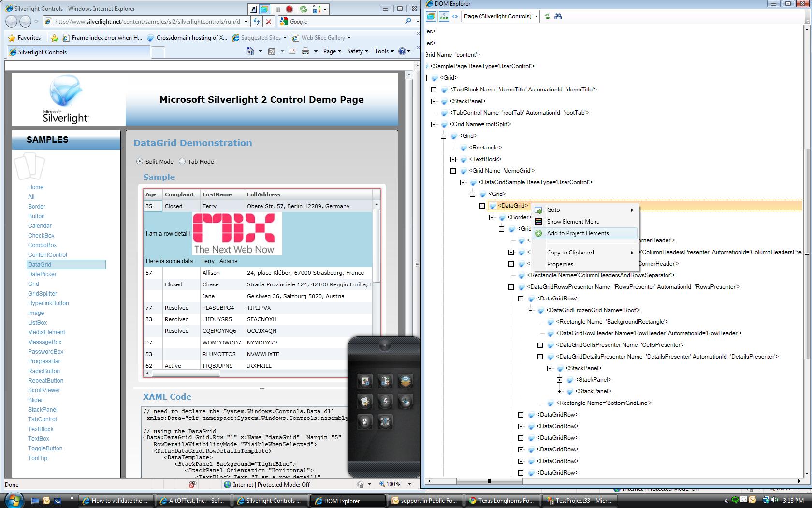Click Properties in the context menu
The height and width of the screenshot is (508, 812).
pos(585,264)
